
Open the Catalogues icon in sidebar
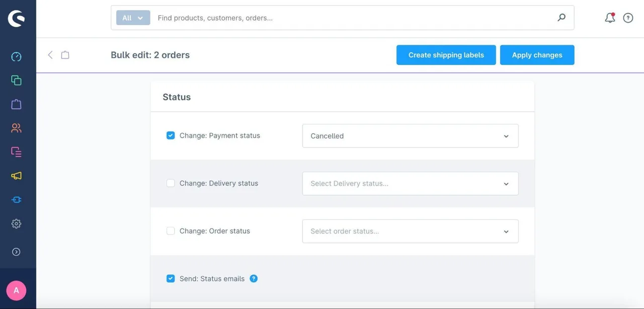16,80
